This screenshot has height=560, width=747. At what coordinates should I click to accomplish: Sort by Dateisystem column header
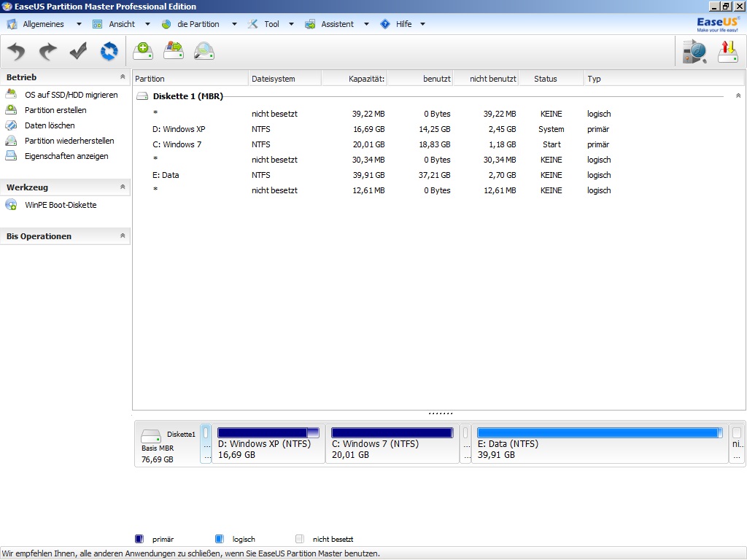(285, 79)
